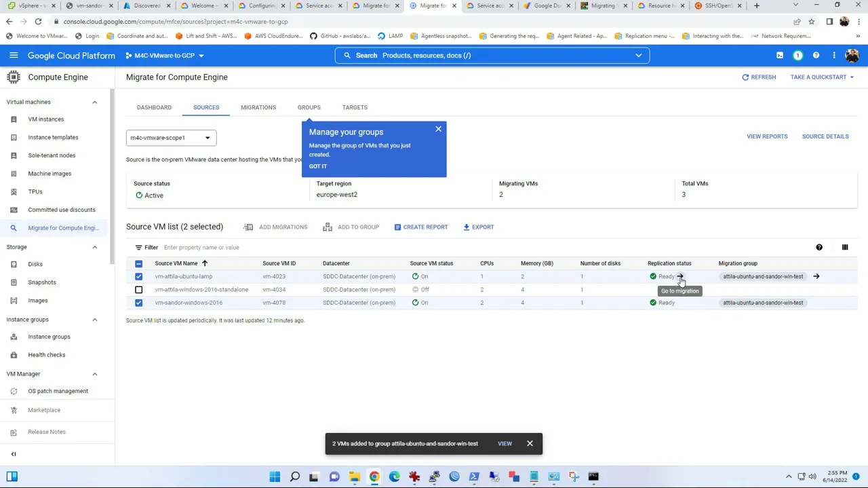Click Add Migrations button
Image resolution: width=868 pixels, height=488 pixels.
[275, 227]
